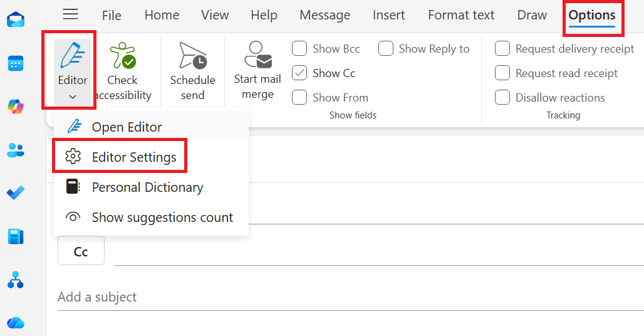
Task: Check Request read receipt
Action: (502, 73)
